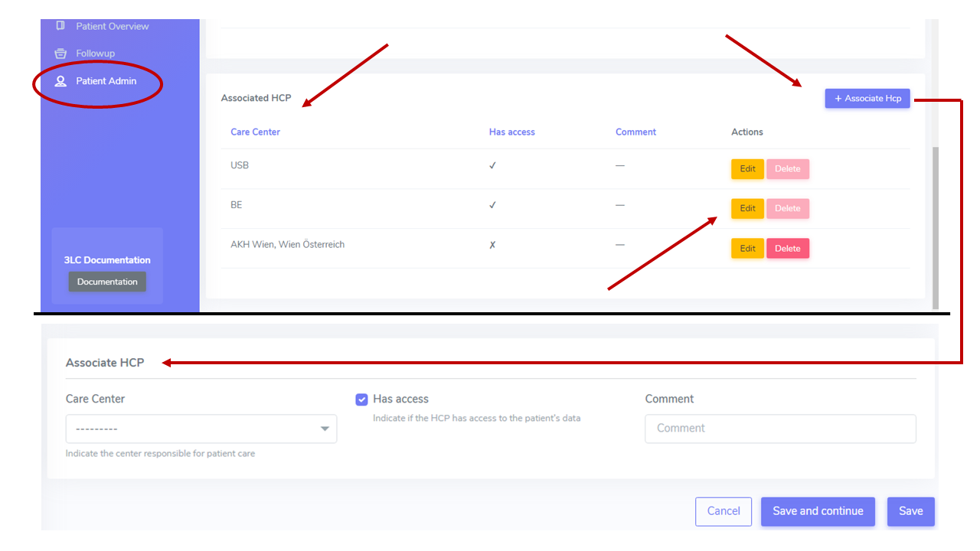The image size is (980, 551).
Task: Click Save and continue button
Action: click(x=818, y=511)
